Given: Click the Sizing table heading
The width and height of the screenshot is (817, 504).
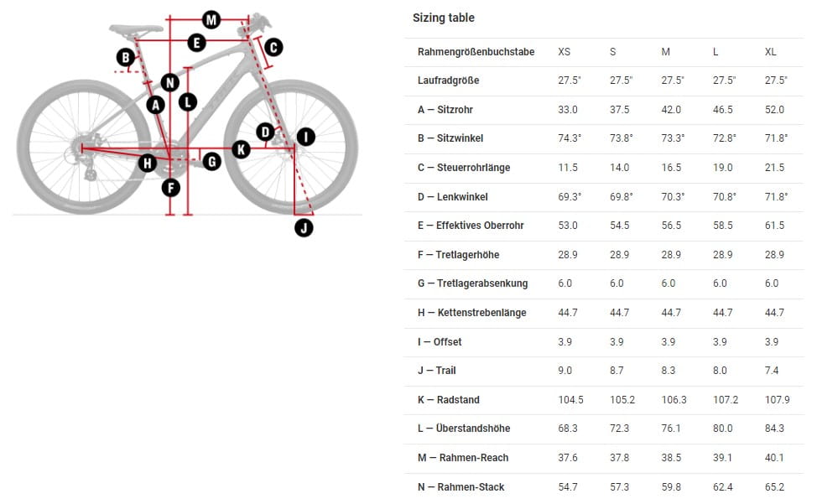Looking at the screenshot, I should pos(444,18).
